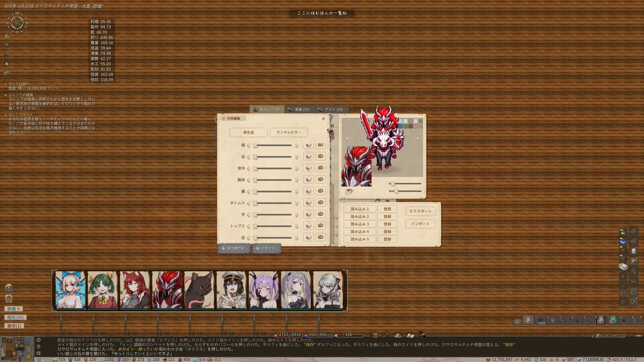Click the 顔 slider track
Image resolution: width=644 pixels, height=362 pixels.
pyautogui.click(x=273, y=145)
